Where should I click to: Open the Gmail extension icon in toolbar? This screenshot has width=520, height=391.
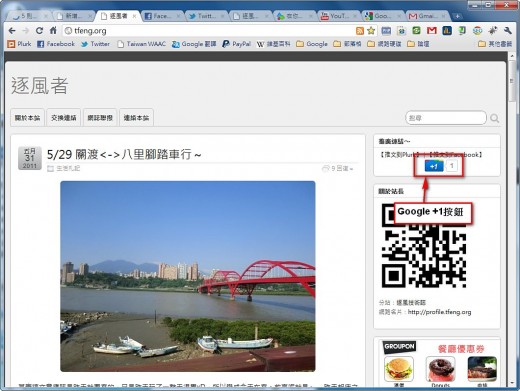click(432, 31)
